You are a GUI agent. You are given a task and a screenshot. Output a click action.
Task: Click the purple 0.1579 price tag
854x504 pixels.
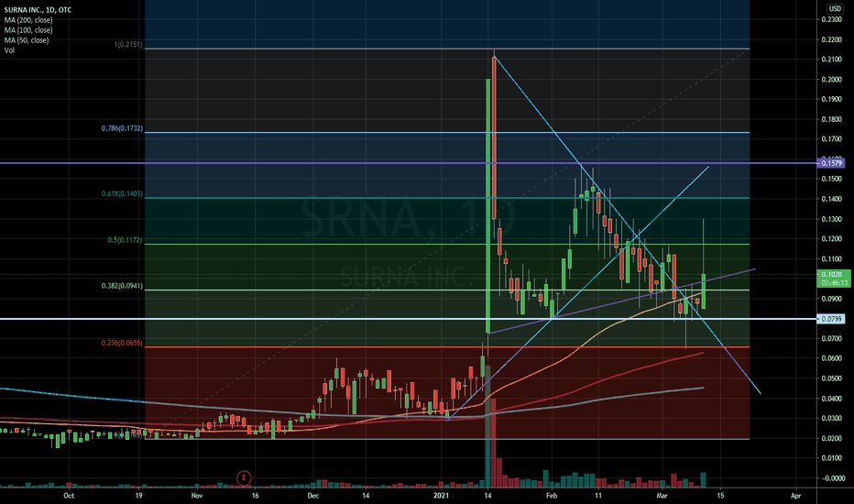tap(831, 163)
